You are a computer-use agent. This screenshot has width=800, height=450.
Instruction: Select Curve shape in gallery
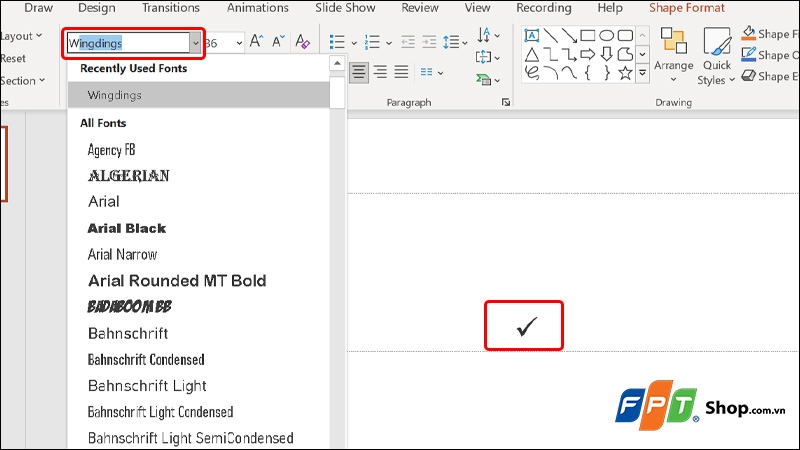569,73
